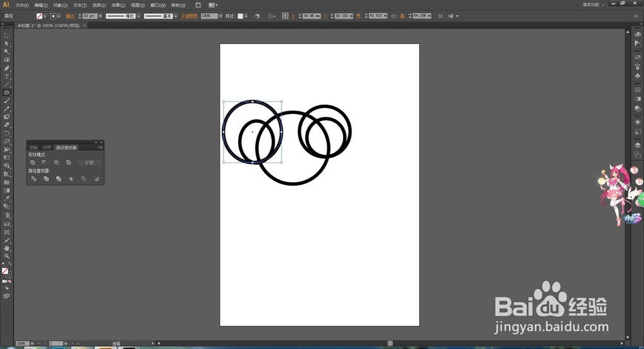Click the style color swatch in control bar

tap(240, 16)
